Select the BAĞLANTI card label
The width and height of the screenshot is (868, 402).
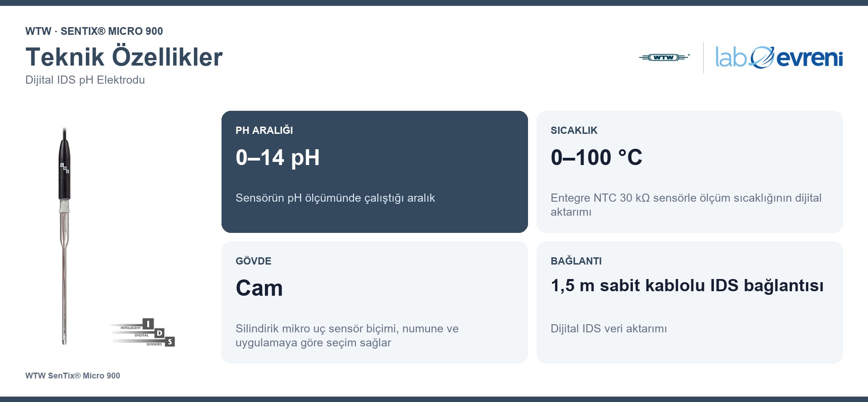pos(576,261)
